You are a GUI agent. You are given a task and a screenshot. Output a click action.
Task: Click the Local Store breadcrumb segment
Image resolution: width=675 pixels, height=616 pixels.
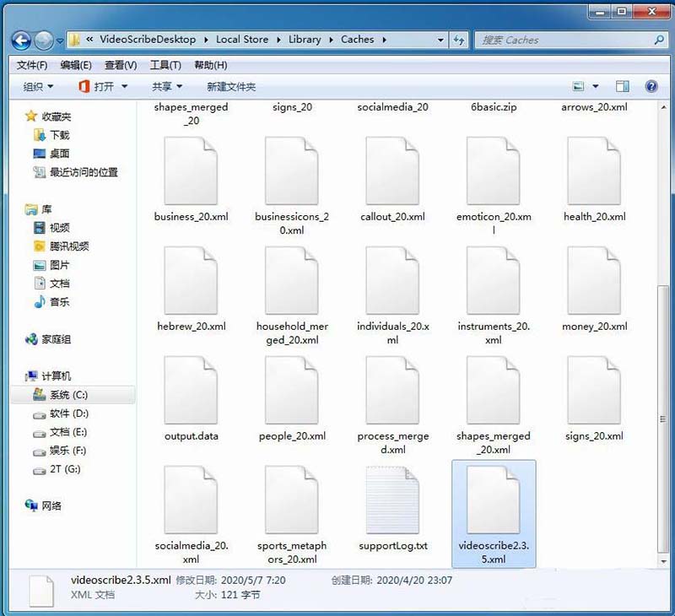point(242,40)
